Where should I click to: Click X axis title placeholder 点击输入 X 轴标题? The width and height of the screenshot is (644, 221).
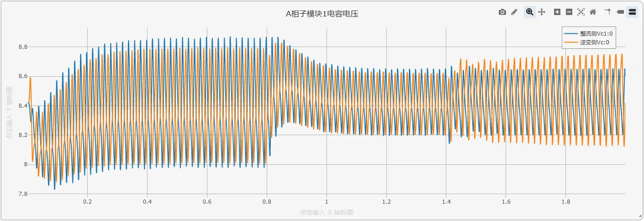pos(327,212)
